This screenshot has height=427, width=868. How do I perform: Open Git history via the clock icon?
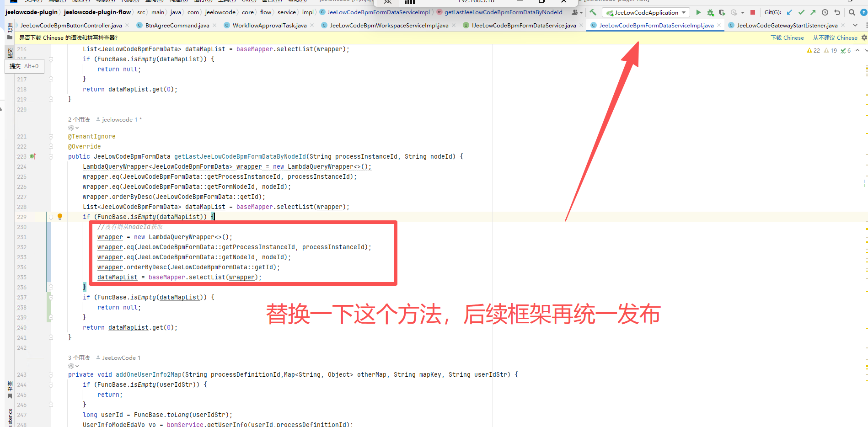825,12
